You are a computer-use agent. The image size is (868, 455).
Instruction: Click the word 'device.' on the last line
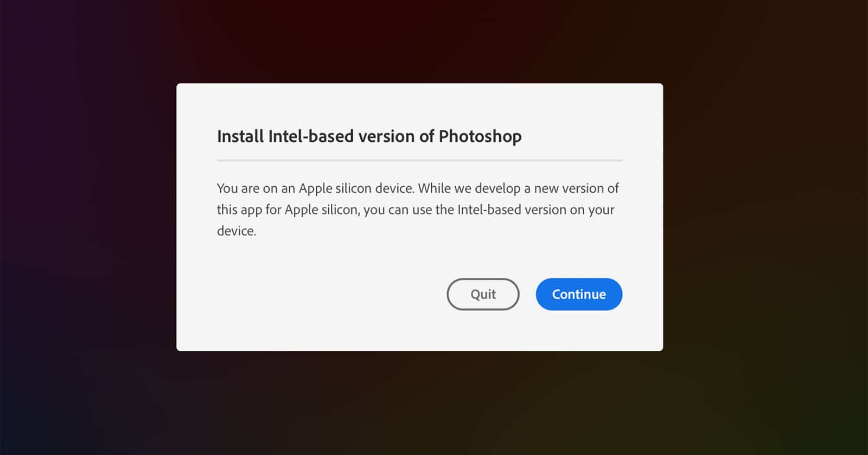[237, 231]
